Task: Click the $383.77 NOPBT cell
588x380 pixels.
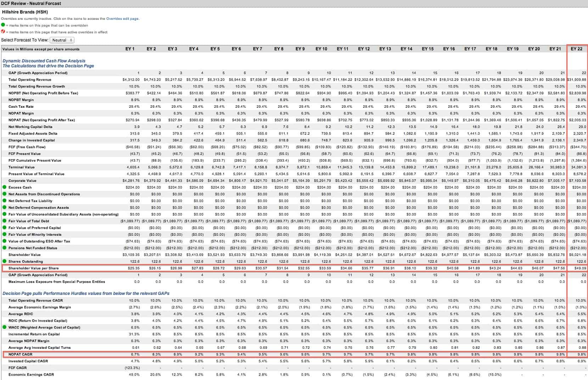Action: point(132,93)
